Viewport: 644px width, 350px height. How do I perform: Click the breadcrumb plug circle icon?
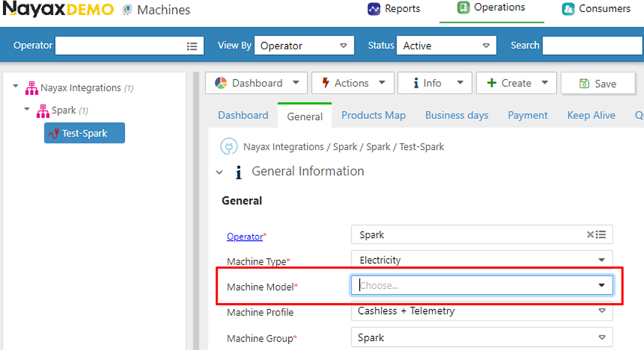229,146
